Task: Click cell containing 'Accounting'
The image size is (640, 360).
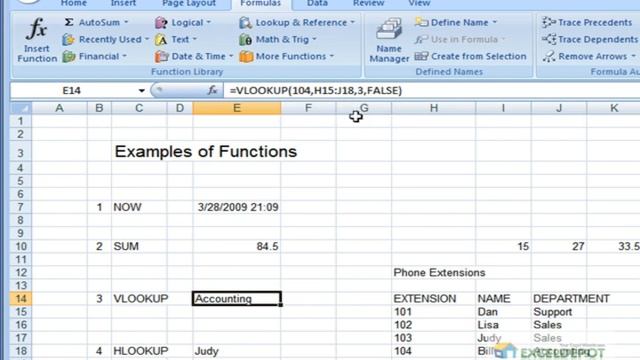Action: coord(237,299)
